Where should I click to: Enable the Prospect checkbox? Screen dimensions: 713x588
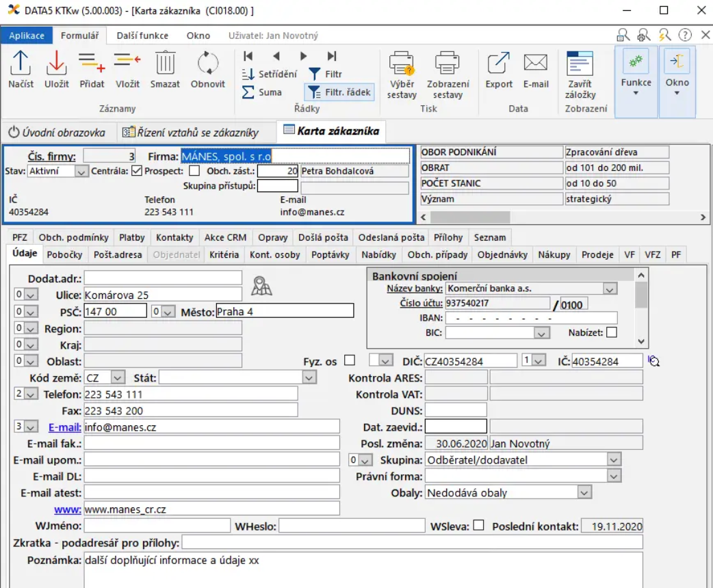coord(194,171)
